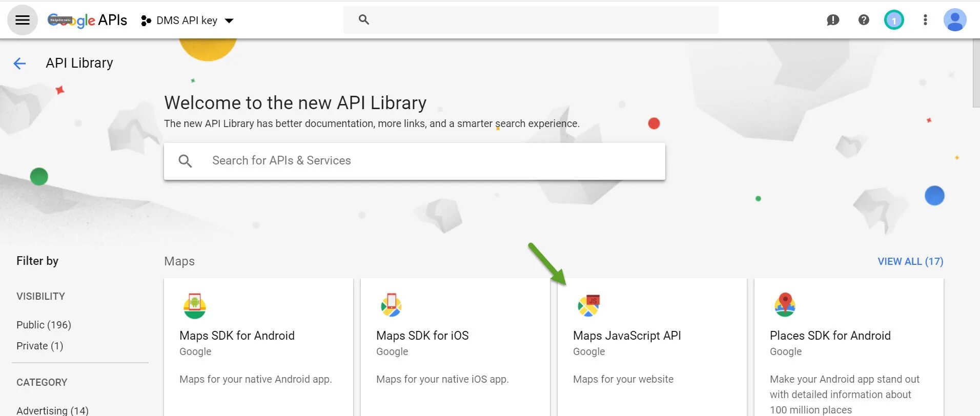This screenshot has width=980, height=416.
Task: Filter by Private (1) visibility
Action: pos(39,346)
